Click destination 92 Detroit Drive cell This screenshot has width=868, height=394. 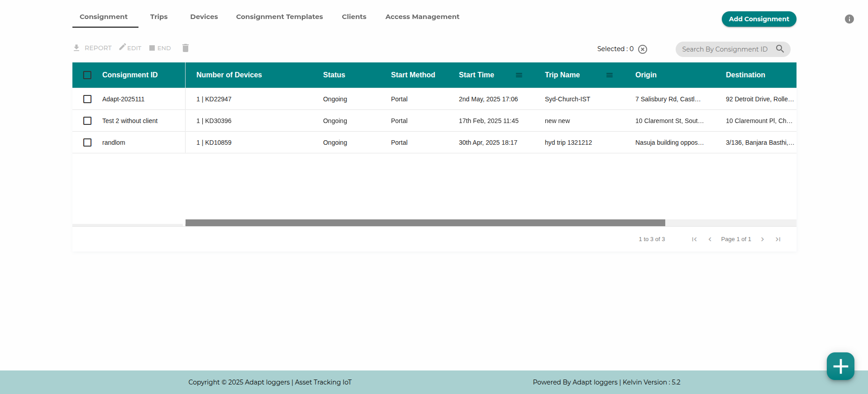coord(760,99)
